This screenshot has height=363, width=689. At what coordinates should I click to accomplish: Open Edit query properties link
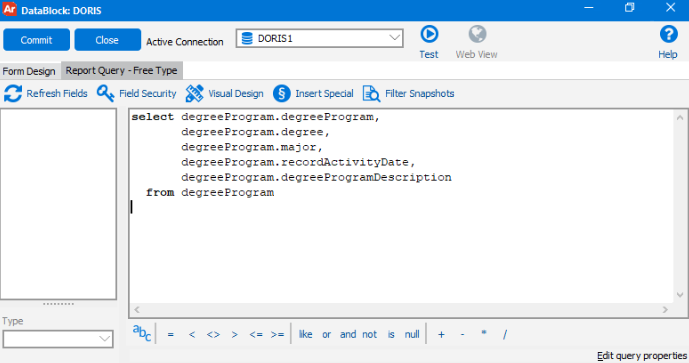coord(642,356)
